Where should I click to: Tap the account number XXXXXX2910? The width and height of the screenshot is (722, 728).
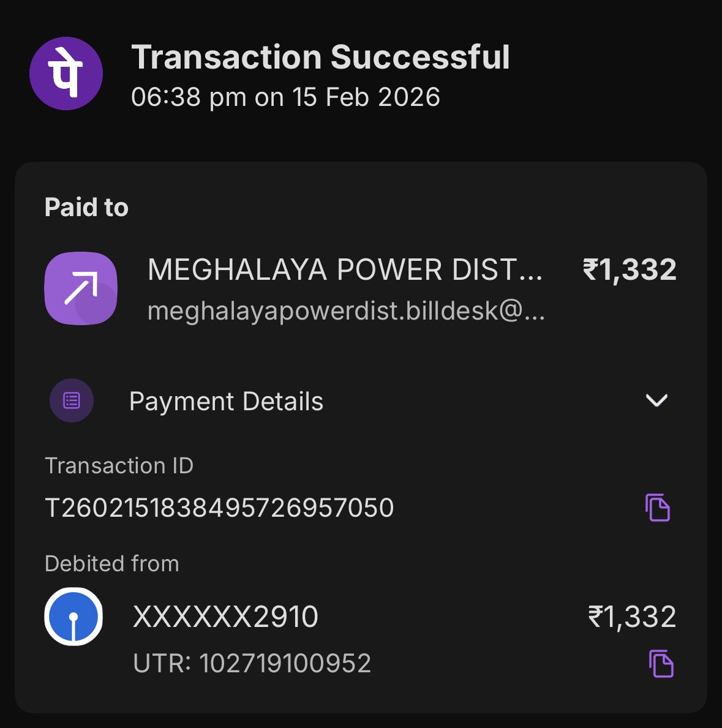tap(225, 617)
